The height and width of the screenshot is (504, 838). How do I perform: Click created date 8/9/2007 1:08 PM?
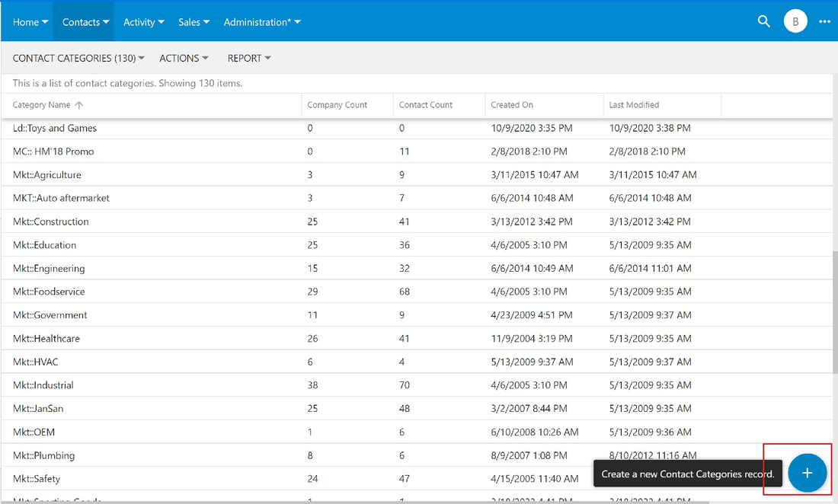[x=529, y=455]
